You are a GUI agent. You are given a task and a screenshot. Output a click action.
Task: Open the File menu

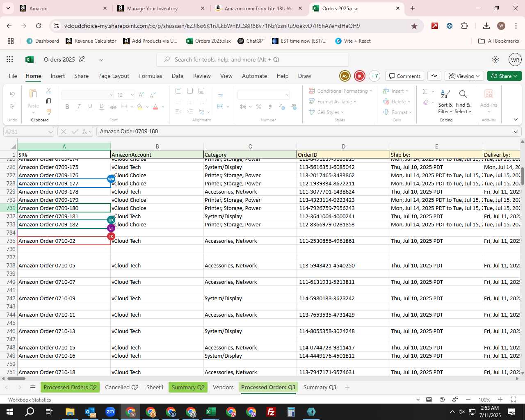[13, 76]
